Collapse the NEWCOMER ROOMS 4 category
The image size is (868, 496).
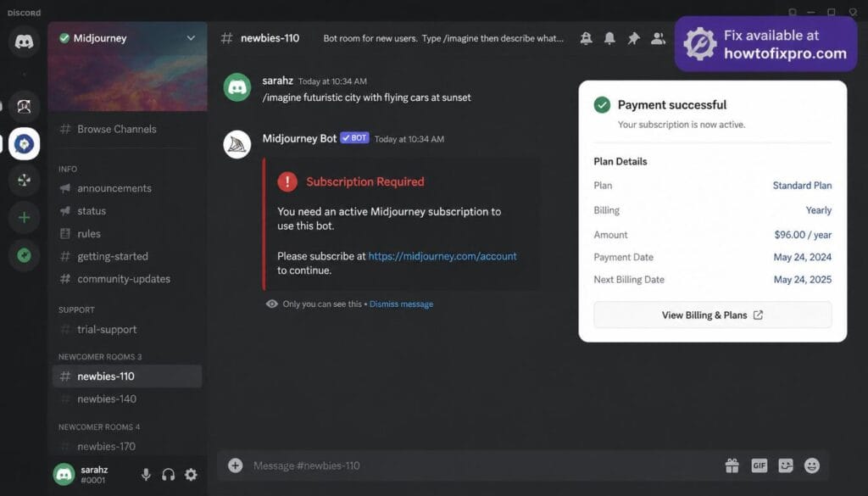(x=99, y=426)
